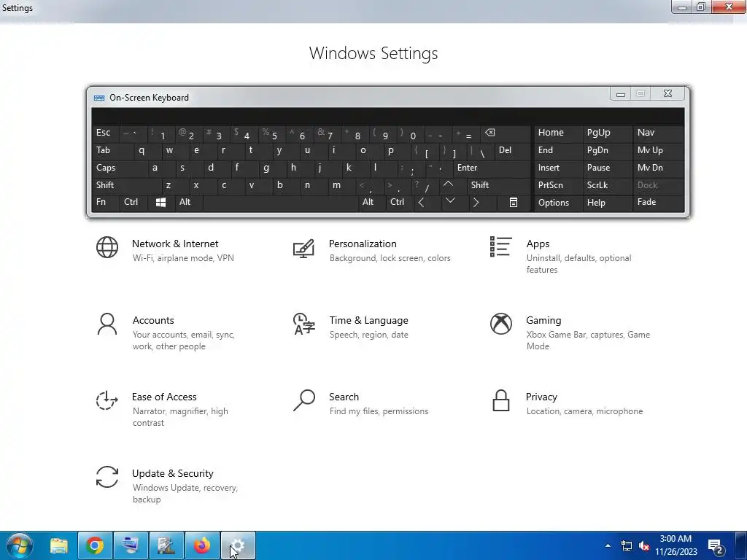Tap the PrtScn key

pyautogui.click(x=558, y=184)
